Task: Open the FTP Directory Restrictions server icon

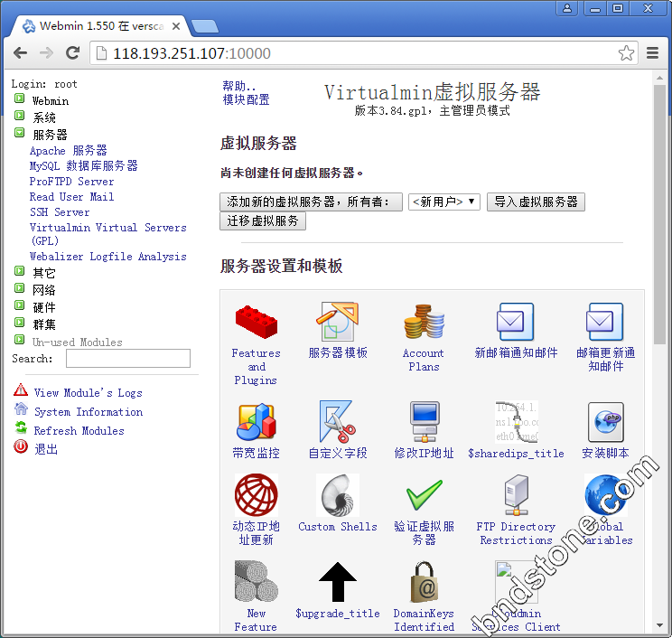Action: click(517, 495)
